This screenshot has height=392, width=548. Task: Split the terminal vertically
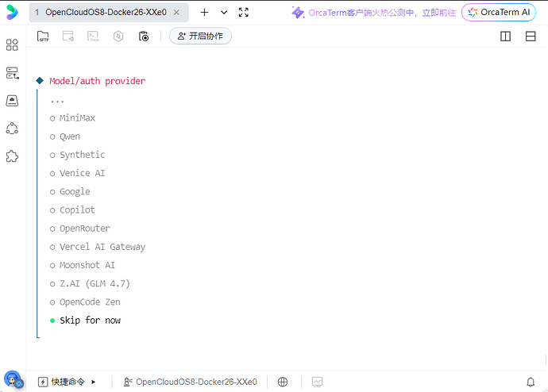click(505, 37)
